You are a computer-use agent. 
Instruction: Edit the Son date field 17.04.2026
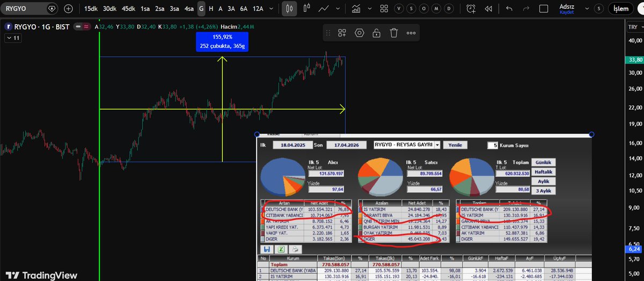click(346, 145)
